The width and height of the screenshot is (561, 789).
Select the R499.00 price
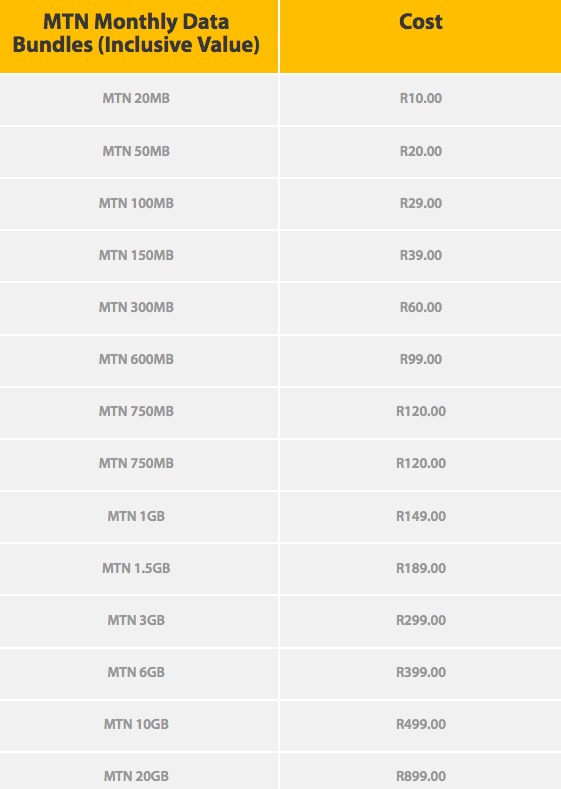421,724
